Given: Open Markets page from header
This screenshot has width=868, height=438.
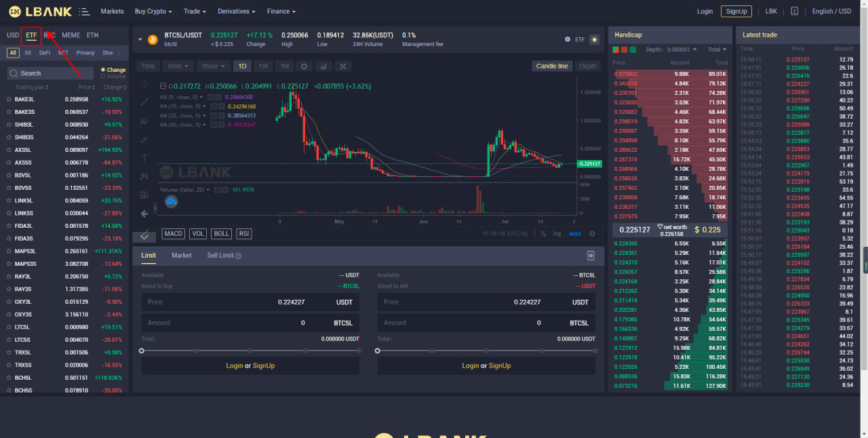Looking at the screenshot, I should (x=113, y=12).
